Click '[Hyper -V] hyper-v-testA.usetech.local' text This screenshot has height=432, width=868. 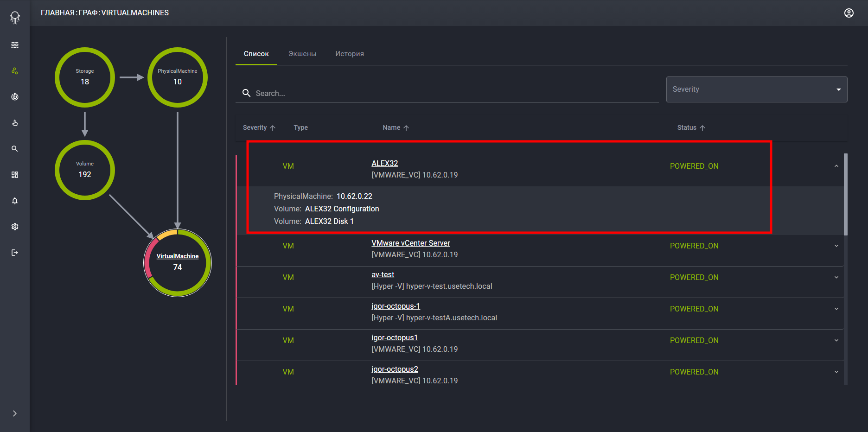pyautogui.click(x=434, y=318)
